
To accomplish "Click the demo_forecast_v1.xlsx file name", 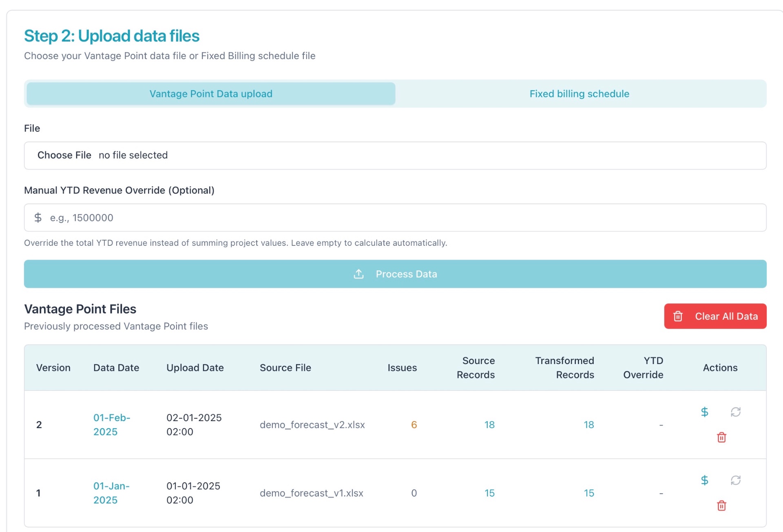I will click(x=312, y=493).
